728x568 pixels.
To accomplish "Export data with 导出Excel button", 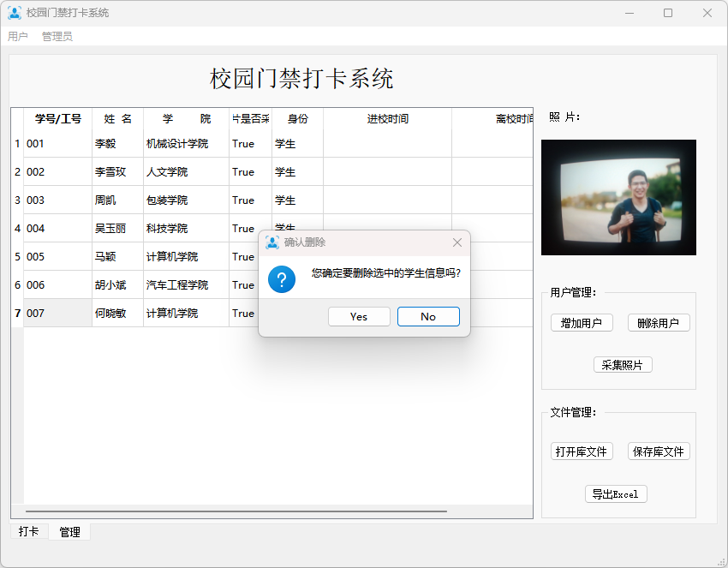I will click(x=616, y=494).
